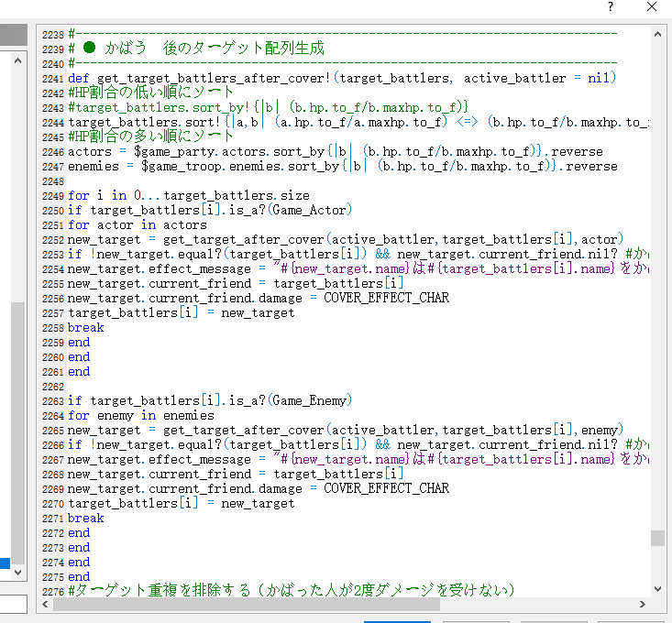Screen dimensions: 672x623
Task: Click line 2266 if !new_target.equal? condition
Action: [x=358, y=444]
